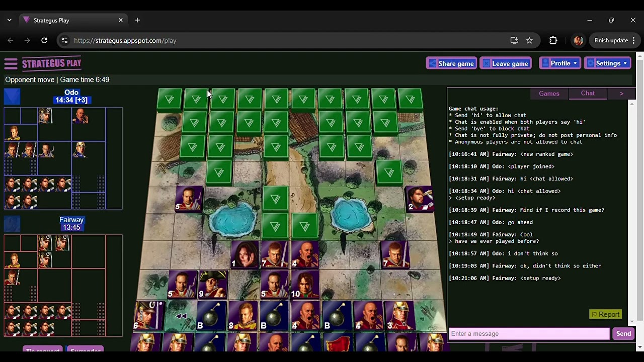Click the browser reload icon

coord(44,40)
